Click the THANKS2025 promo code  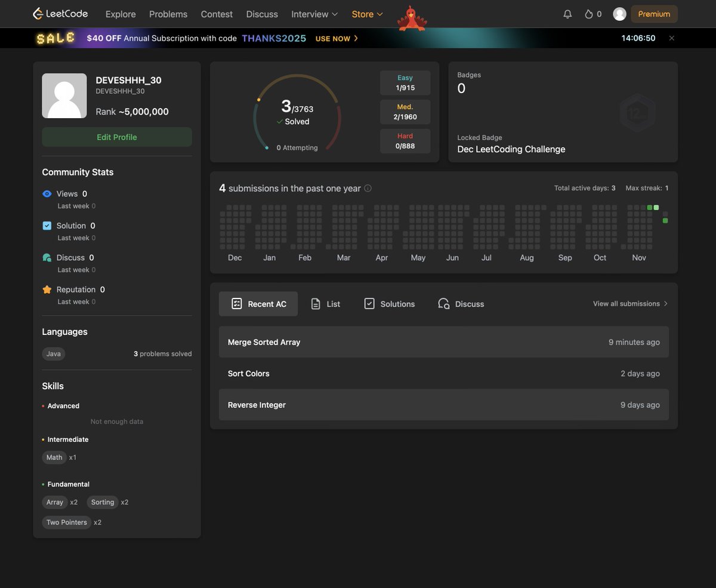coord(274,38)
